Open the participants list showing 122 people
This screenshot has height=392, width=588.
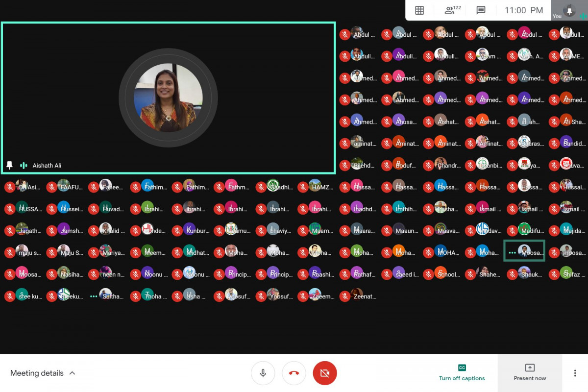point(452,10)
